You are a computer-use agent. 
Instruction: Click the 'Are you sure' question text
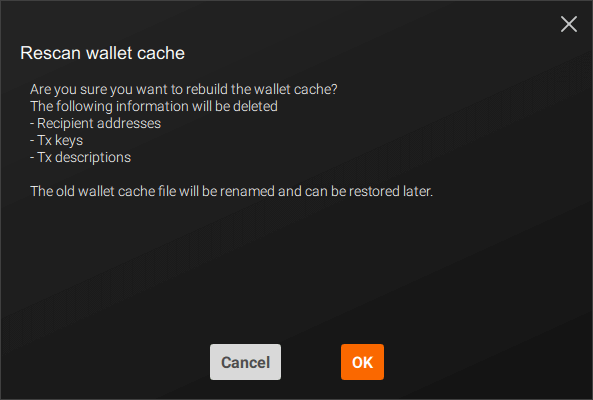183,89
